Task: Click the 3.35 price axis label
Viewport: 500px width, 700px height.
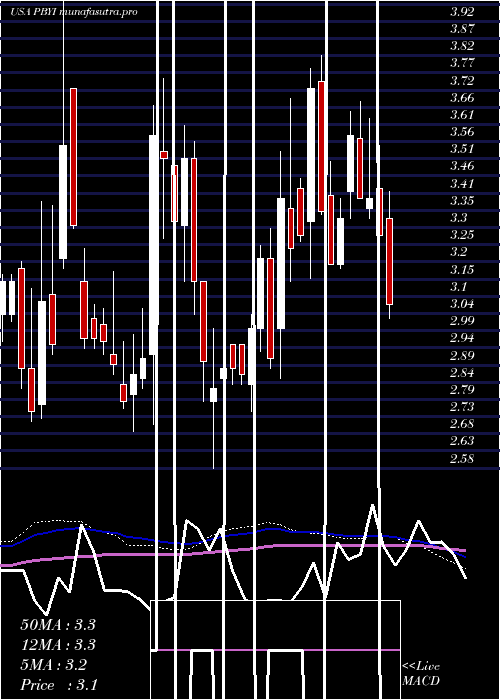Action: click(462, 200)
